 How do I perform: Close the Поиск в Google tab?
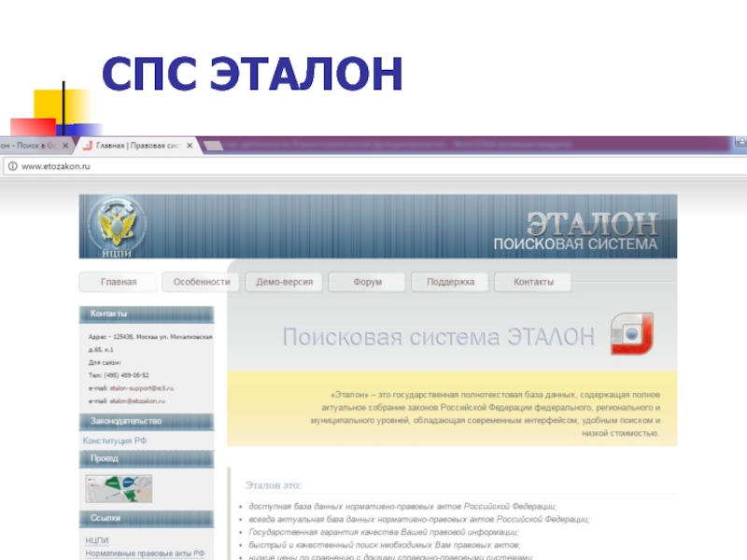[65, 146]
